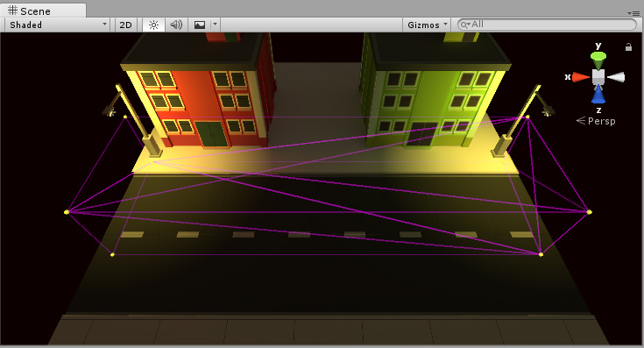Image resolution: width=644 pixels, height=348 pixels.
Task: Switch to the Scene tab
Action: pyautogui.click(x=43, y=11)
